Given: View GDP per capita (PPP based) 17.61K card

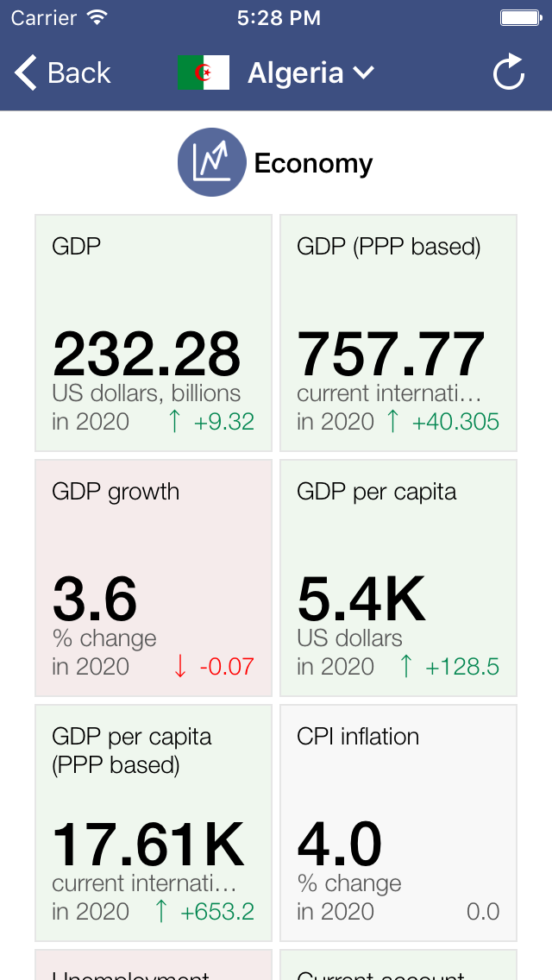Looking at the screenshot, I should pyautogui.click(x=154, y=823).
